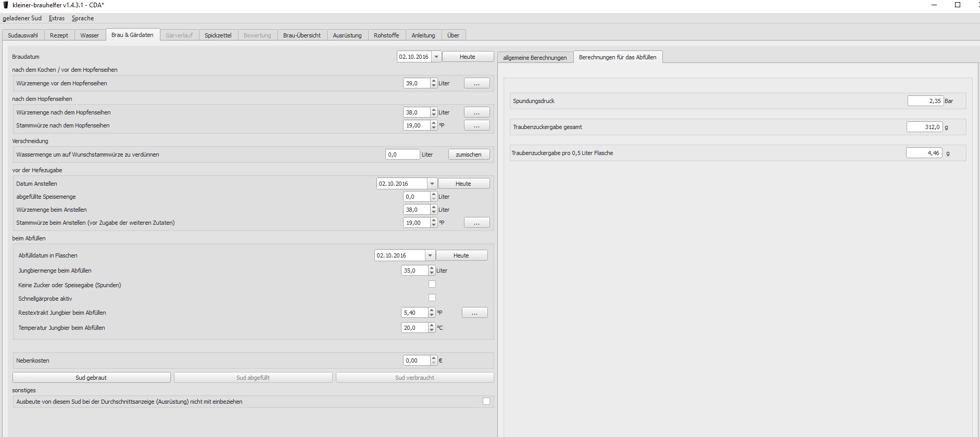Increase Jungbiermenge beim Abfüllen with up arrow
Viewport: 980px width, 437px height.
432,268
